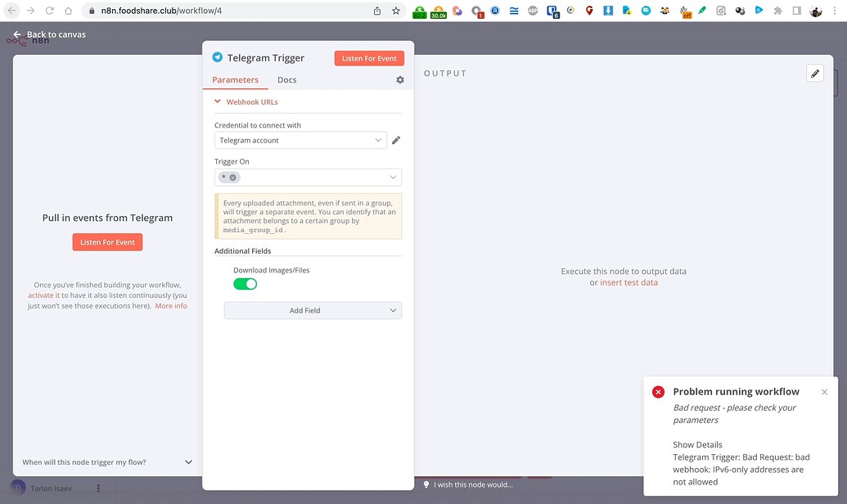Open node settings via the gear icon
847x504 pixels.
pyautogui.click(x=399, y=79)
